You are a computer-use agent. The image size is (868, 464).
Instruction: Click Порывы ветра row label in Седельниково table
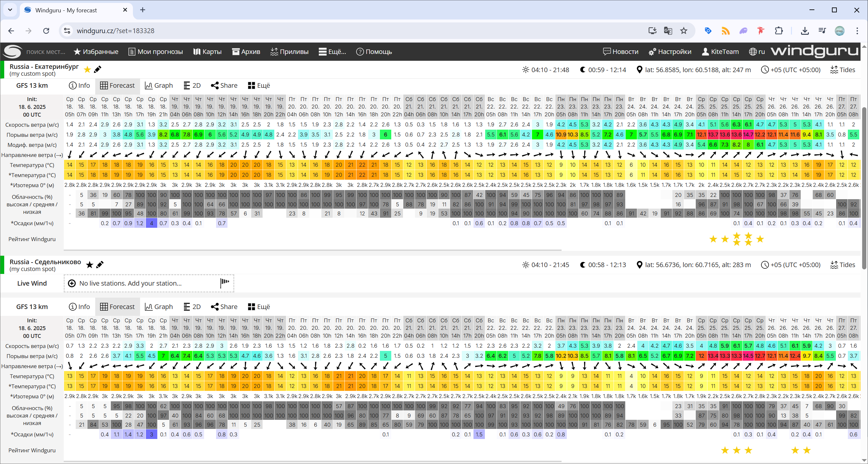point(32,356)
